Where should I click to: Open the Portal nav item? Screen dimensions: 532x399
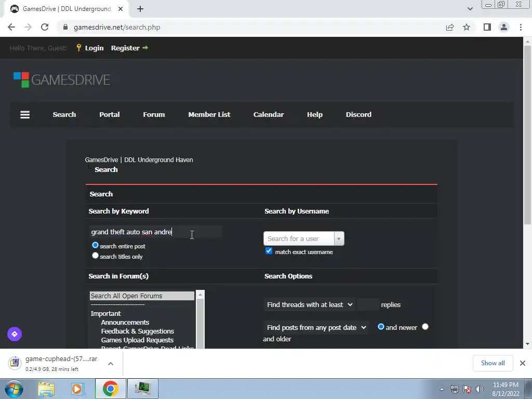coord(109,115)
